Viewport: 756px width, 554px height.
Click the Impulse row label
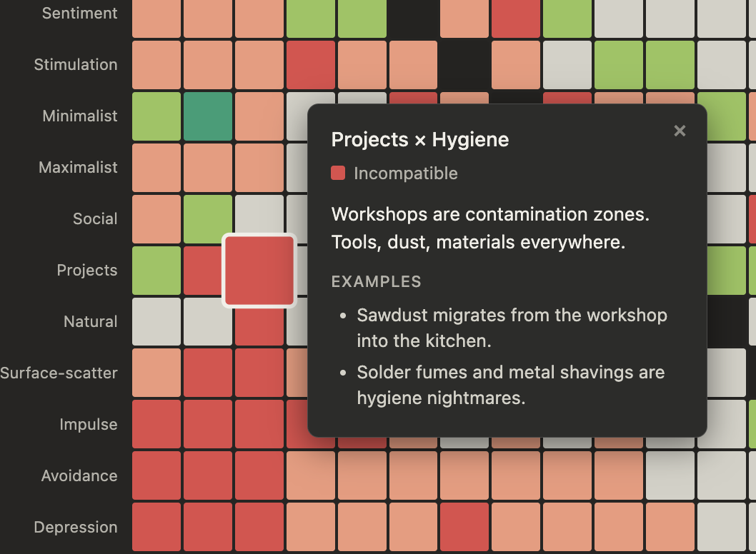(x=89, y=424)
